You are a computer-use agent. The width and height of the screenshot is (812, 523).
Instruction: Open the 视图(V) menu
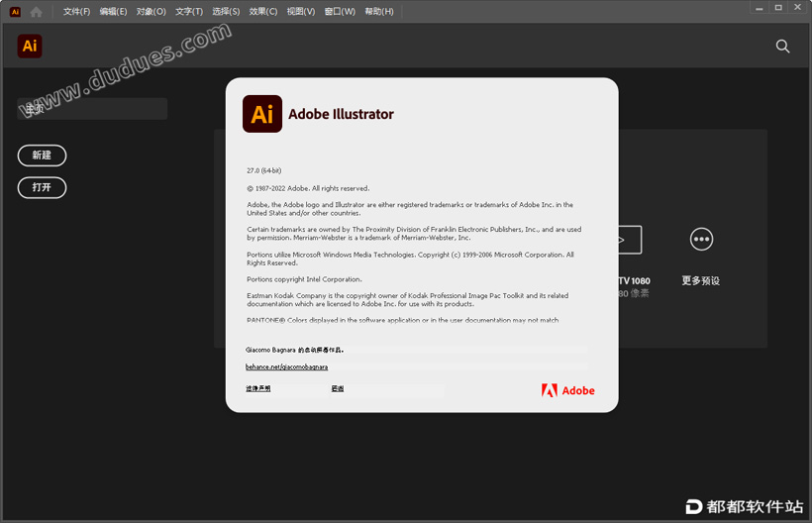(x=301, y=12)
